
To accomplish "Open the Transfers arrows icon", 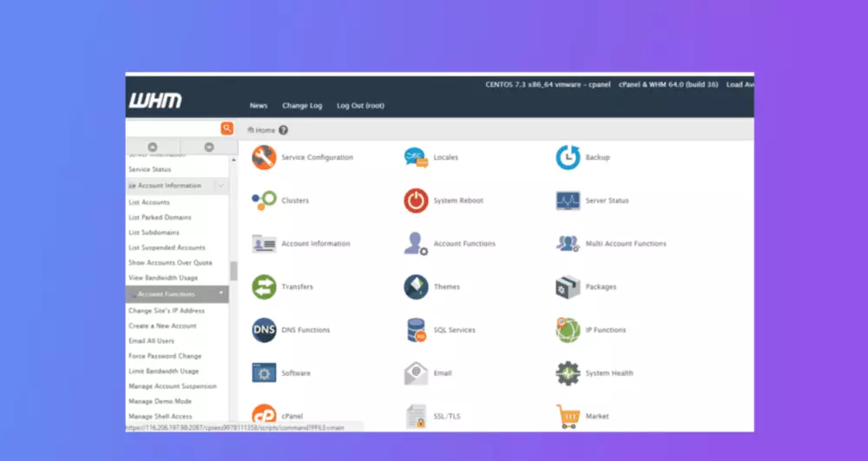I will (x=264, y=286).
